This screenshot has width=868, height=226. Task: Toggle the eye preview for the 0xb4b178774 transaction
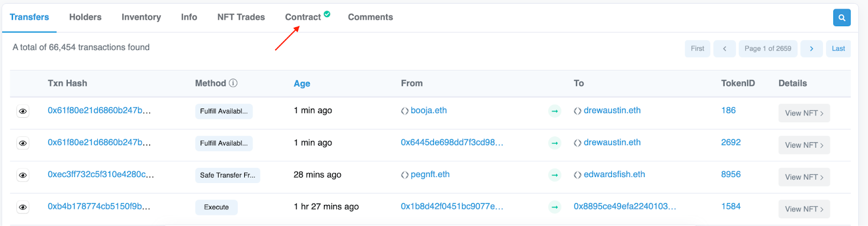point(23,208)
